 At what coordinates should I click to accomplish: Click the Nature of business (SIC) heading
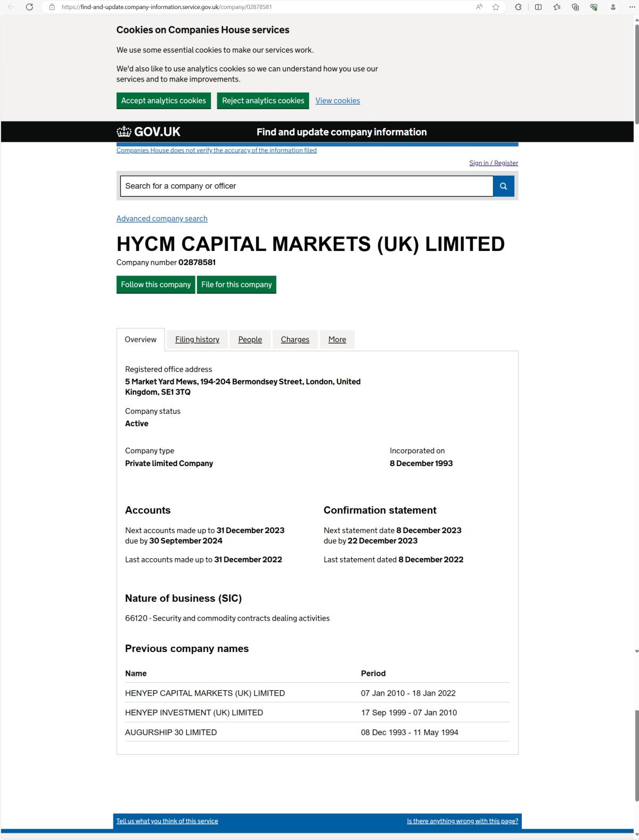pyautogui.click(x=183, y=598)
